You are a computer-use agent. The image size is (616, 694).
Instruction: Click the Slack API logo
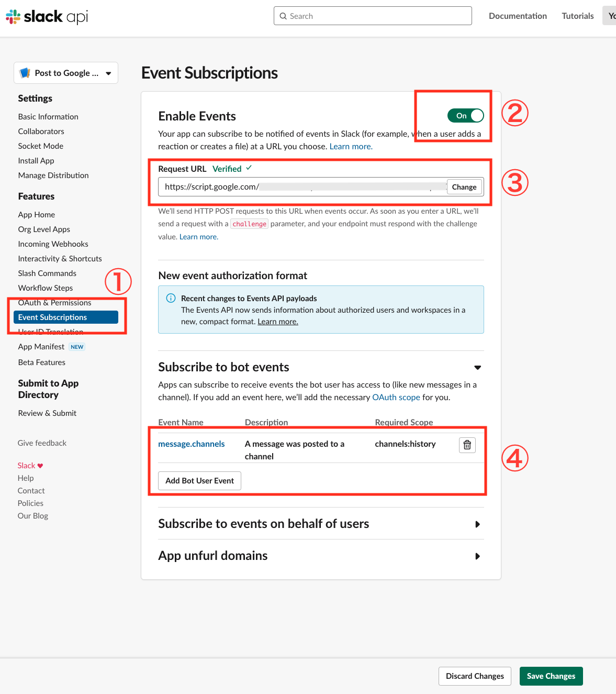pyautogui.click(x=46, y=16)
